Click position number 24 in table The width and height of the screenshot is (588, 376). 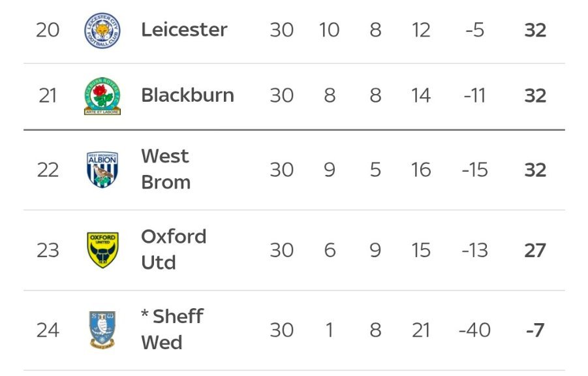[x=47, y=330]
